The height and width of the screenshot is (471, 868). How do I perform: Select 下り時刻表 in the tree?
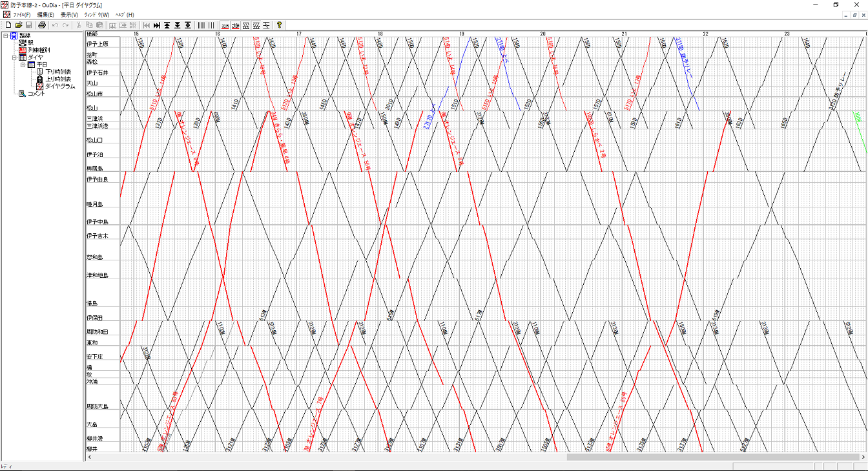click(x=57, y=72)
